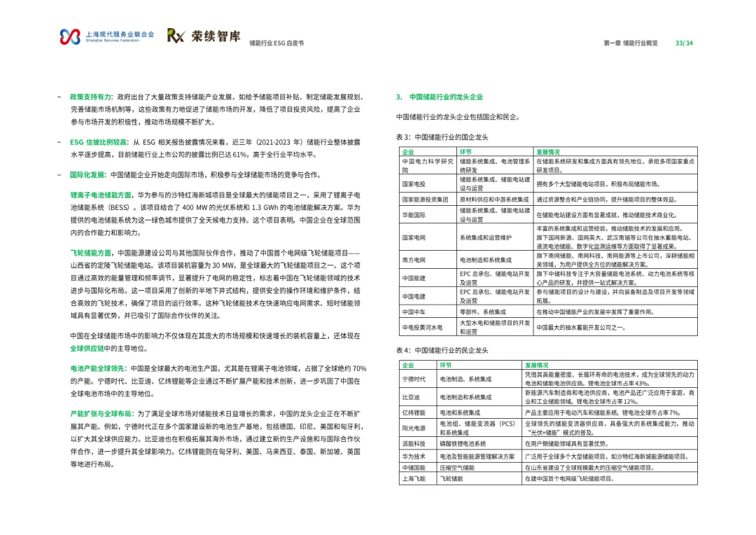Click the caption 表 4: 中国储能行业的民企龙头
The width and height of the screenshot is (756, 535).
click(x=442, y=351)
